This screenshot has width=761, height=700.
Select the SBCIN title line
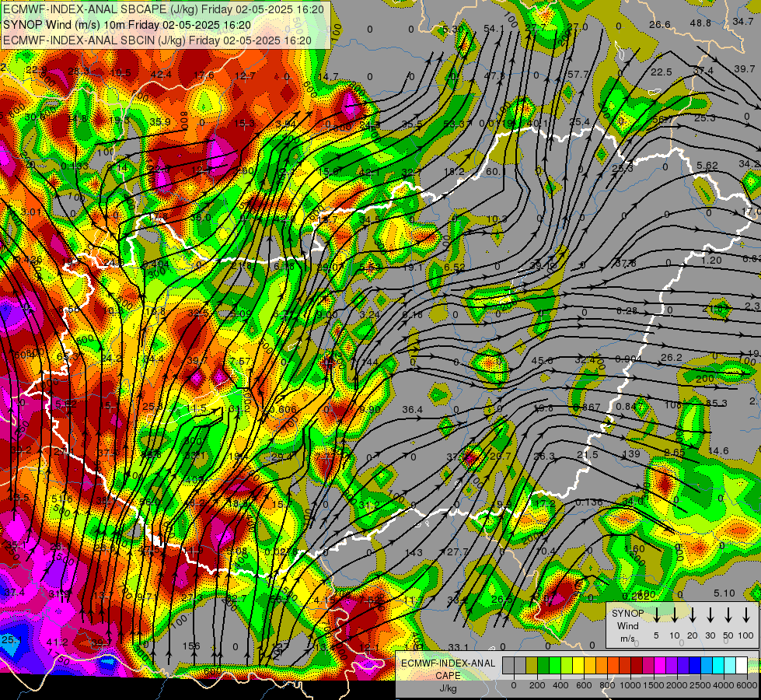point(157,40)
